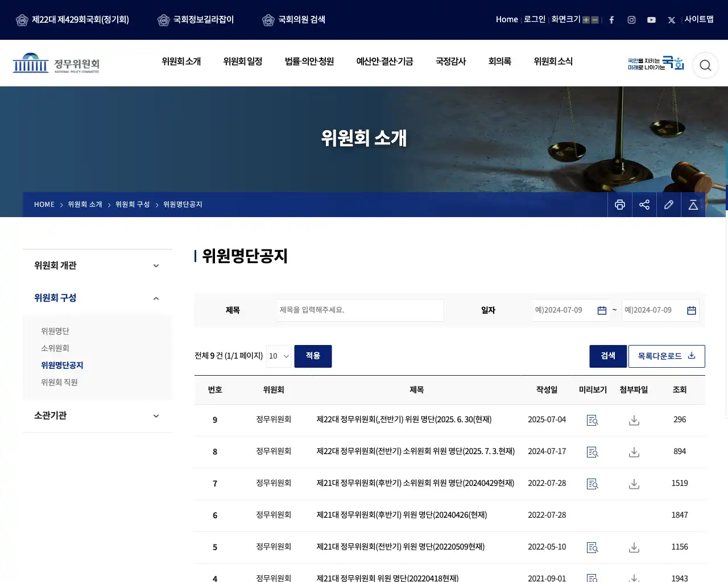Download attachment for row 9
Viewport: 728px width, 582px height.
pos(634,420)
